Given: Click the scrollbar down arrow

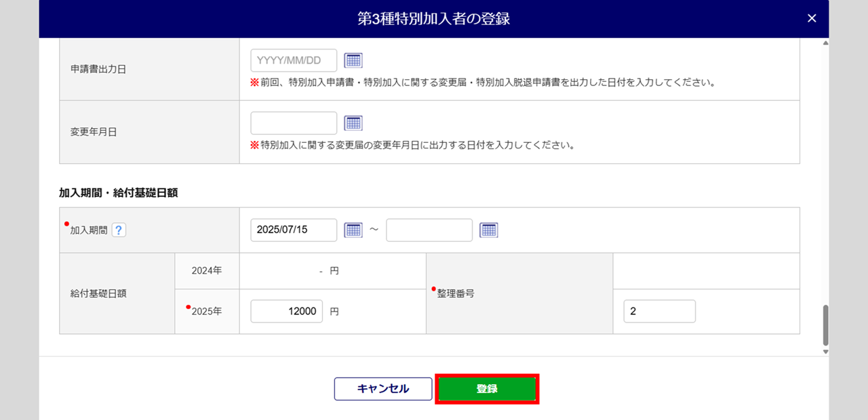Looking at the screenshot, I should (825, 352).
